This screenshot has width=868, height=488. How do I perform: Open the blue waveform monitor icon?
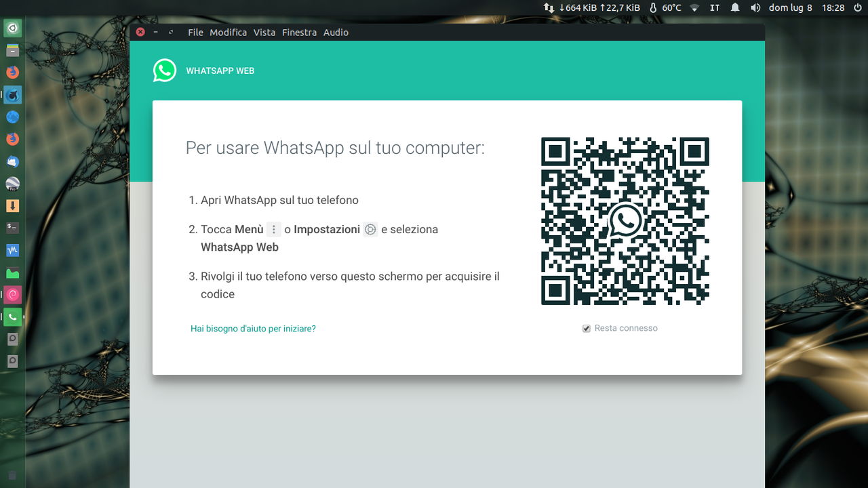point(13,250)
